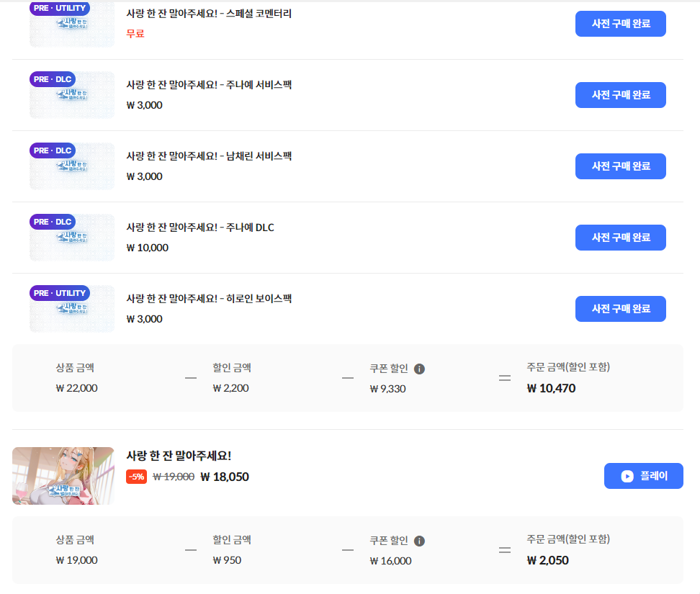Click the main game cover thumbnail
Viewport: 700px width, 594px height.
[63, 476]
